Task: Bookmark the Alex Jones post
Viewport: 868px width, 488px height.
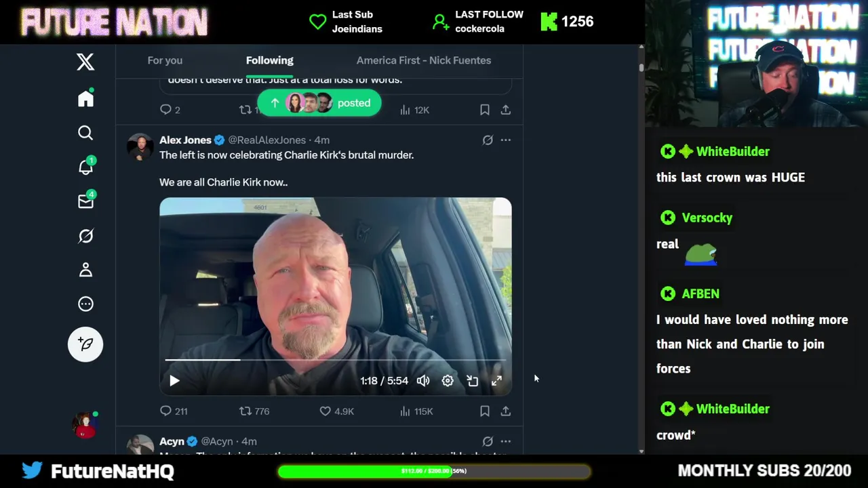Action: click(x=485, y=411)
